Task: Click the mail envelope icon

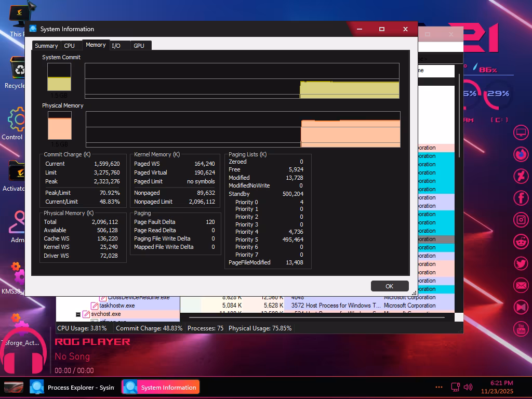Action: pos(521,285)
